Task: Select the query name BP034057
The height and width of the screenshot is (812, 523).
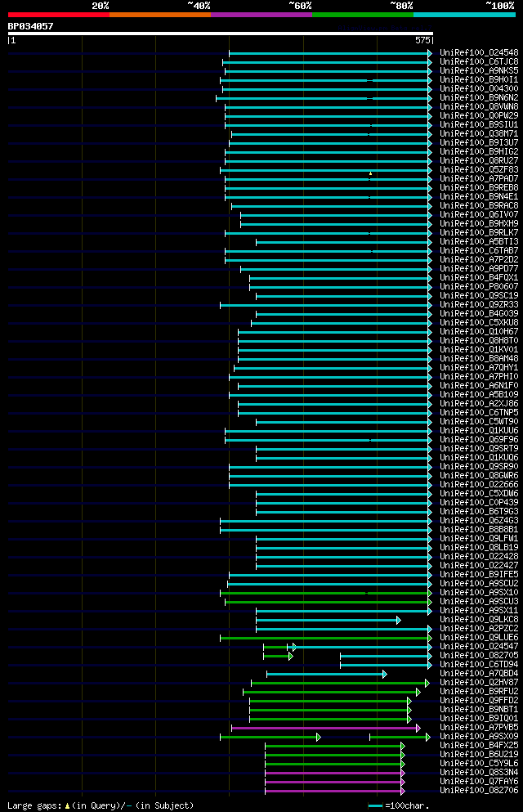Action: (x=30, y=26)
